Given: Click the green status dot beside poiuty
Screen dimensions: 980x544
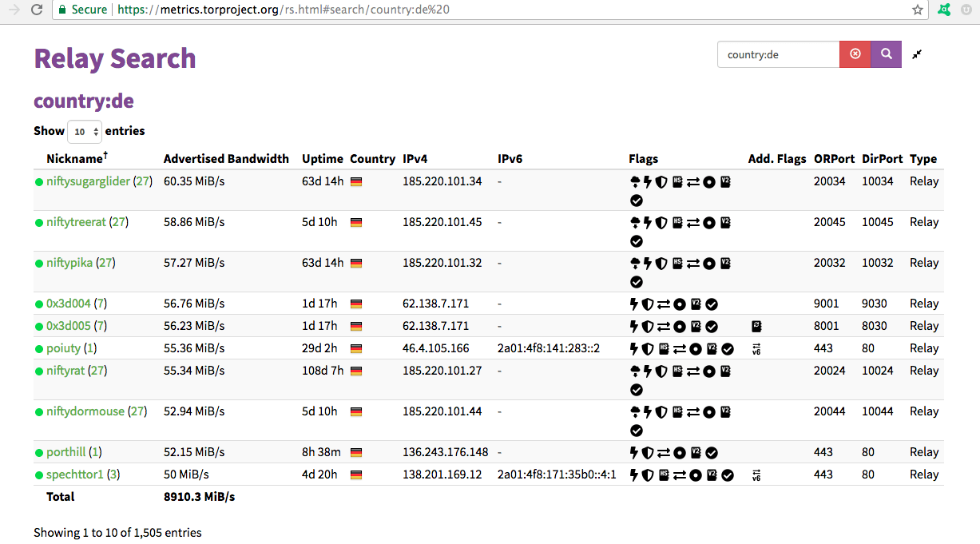Looking at the screenshot, I should coord(39,349).
